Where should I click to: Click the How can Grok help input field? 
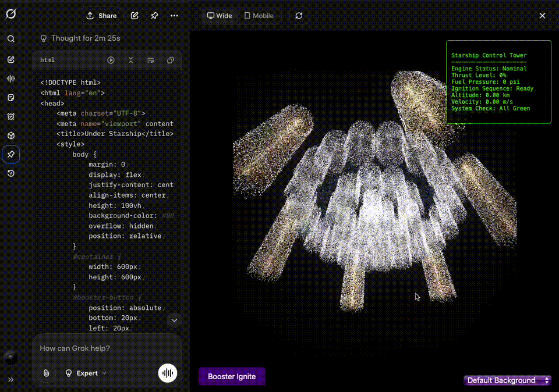pos(105,348)
